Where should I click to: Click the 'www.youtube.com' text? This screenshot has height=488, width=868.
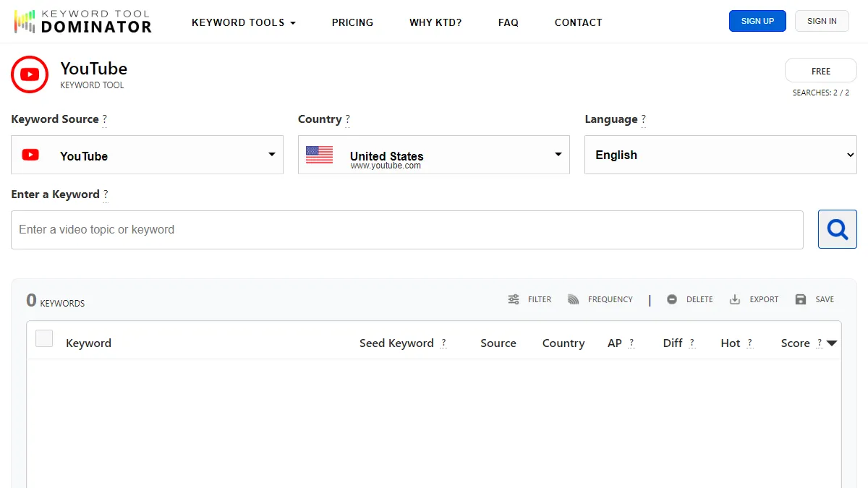pos(386,166)
